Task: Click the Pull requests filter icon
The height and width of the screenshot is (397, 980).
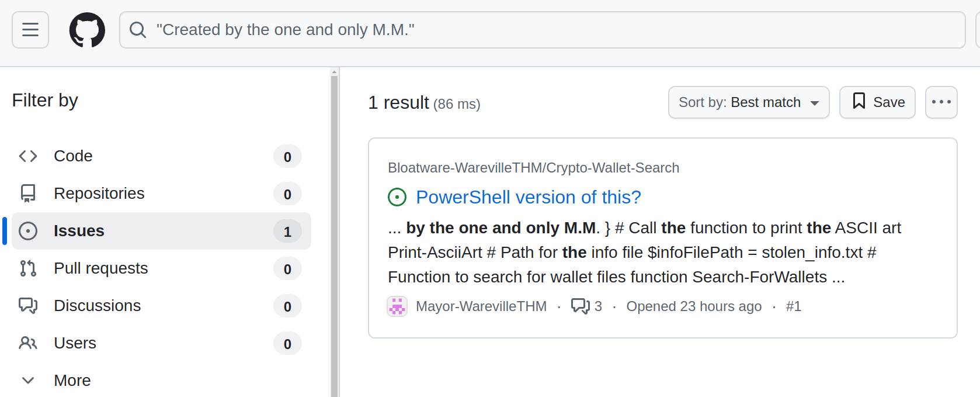Action: (x=28, y=268)
